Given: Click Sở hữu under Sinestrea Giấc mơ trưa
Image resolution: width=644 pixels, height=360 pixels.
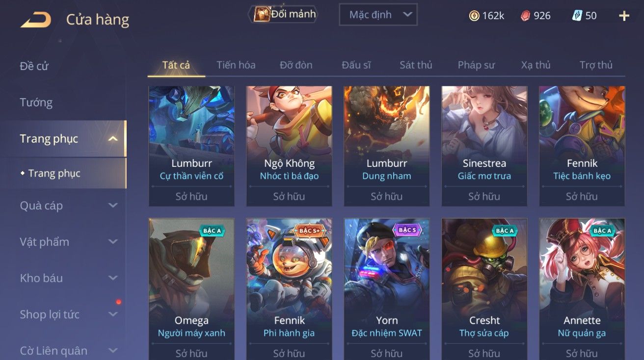Looking at the screenshot, I should pos(484,196).
